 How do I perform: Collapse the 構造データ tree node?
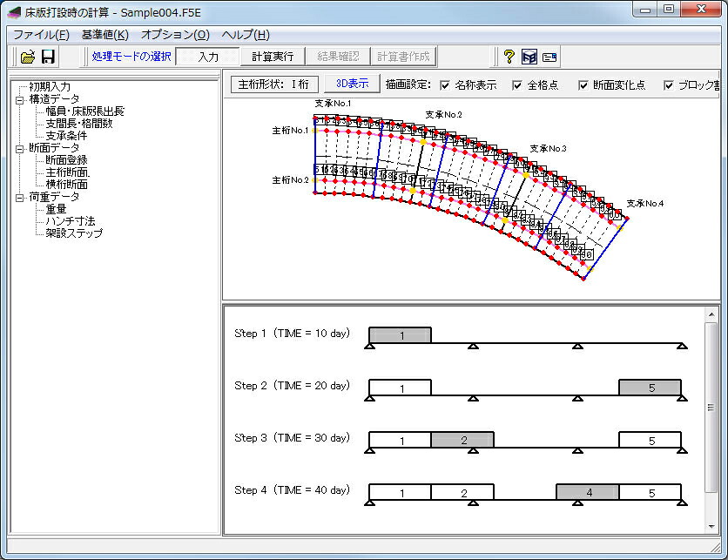(19, 100)
